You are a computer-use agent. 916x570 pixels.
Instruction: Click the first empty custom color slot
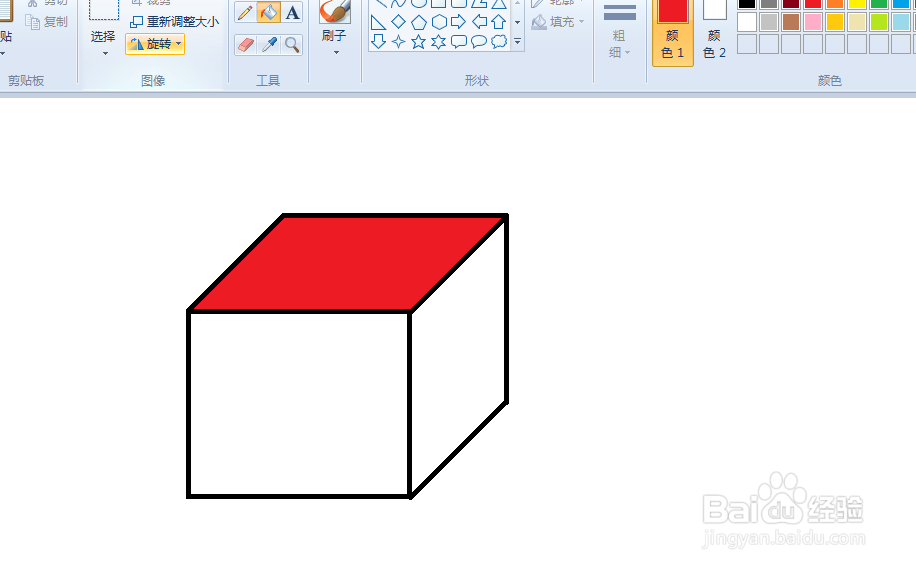[x=747, y=44]
